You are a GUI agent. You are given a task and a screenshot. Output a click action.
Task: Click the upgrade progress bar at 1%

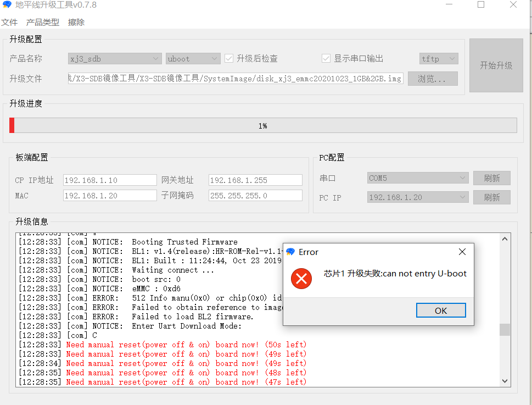(263, 126)
